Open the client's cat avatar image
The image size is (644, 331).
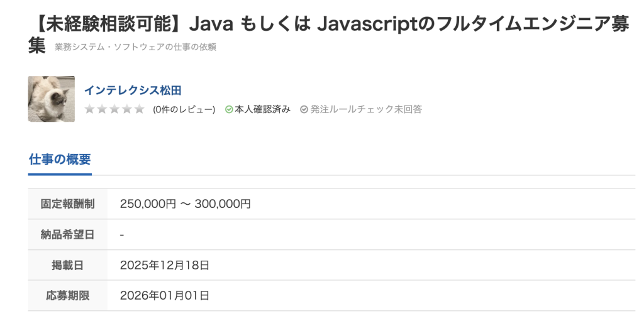(52, 99)
